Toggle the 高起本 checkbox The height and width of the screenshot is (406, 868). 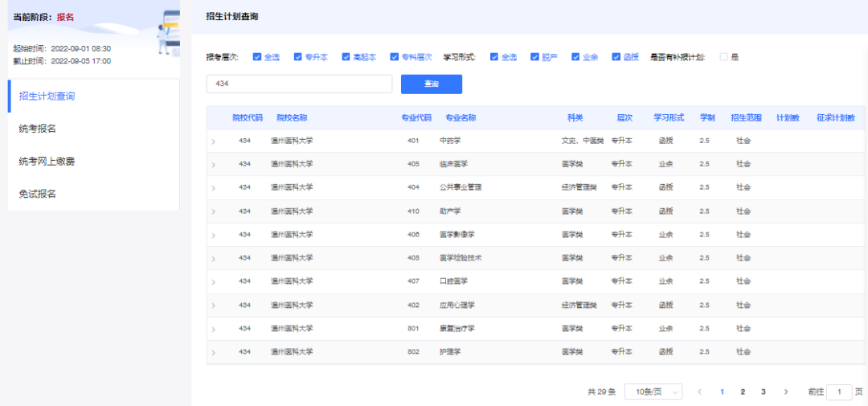pyautogui.click(x=346, y=57)
